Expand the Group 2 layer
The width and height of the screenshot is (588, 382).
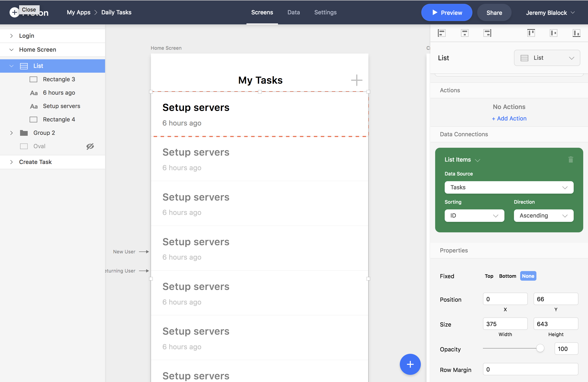point(11,133)
